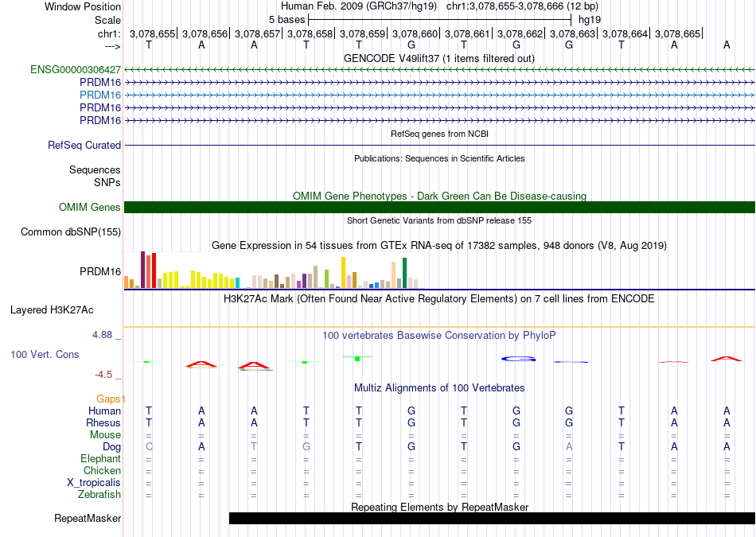Viewport: 756px width, 537px height.
Task: Click 'Repeating Elements by RepeatMasker' title
Action: tap(439, 507)
